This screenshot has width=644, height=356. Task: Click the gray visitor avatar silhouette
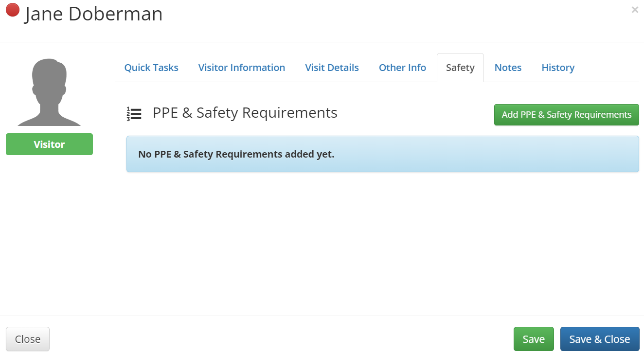(49, 92)
